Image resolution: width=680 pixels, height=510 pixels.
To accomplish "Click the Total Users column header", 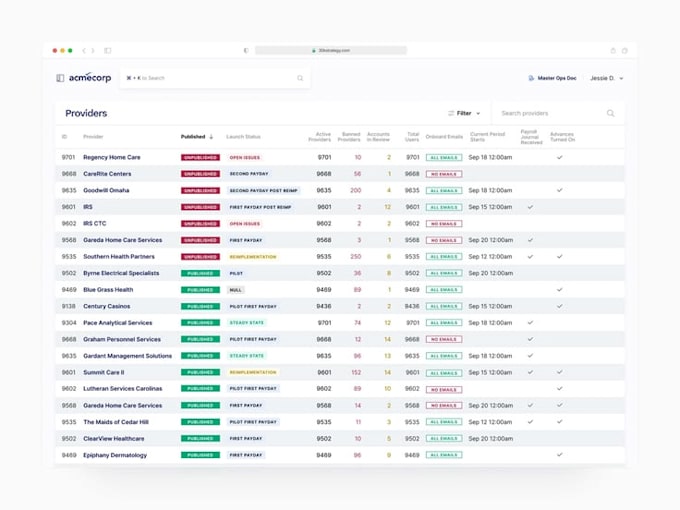I will click(x=412, y=137).
